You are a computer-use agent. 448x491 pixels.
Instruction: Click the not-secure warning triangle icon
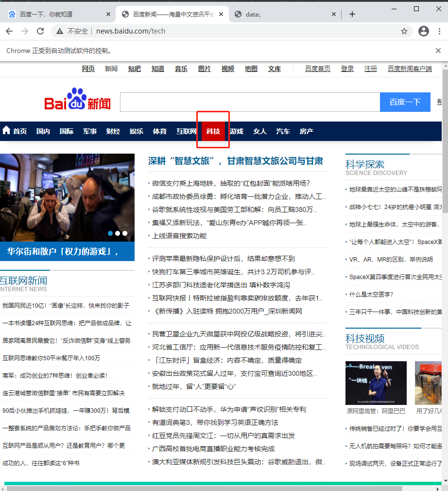click(x=59, y=31)
